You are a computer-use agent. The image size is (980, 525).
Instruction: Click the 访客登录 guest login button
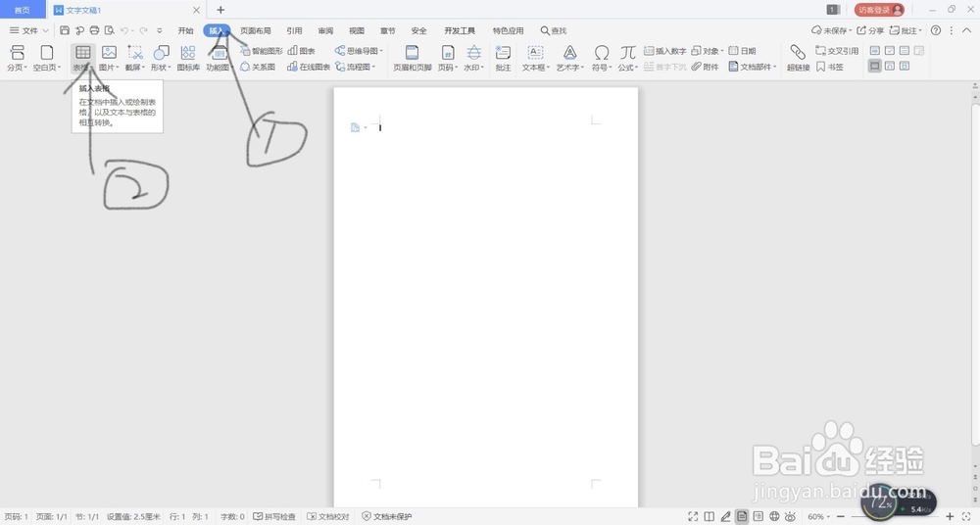click(x=879, y=10)
